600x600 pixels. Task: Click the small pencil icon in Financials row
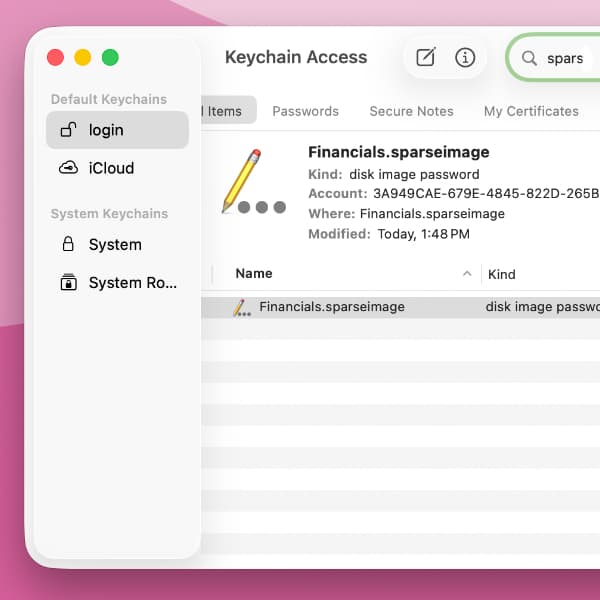tap(241, 308)
